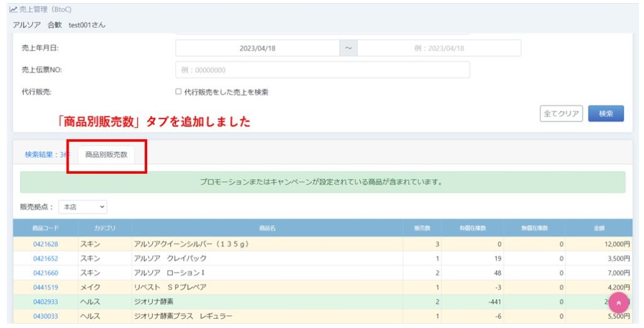
Task: Open product code 0421660 link
Action: 45,273
